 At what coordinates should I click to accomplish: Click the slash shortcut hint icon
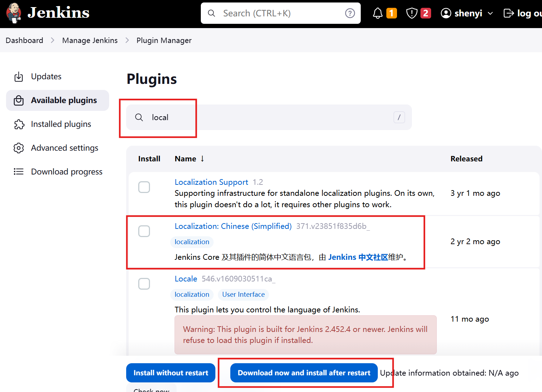tap(399, 117)
